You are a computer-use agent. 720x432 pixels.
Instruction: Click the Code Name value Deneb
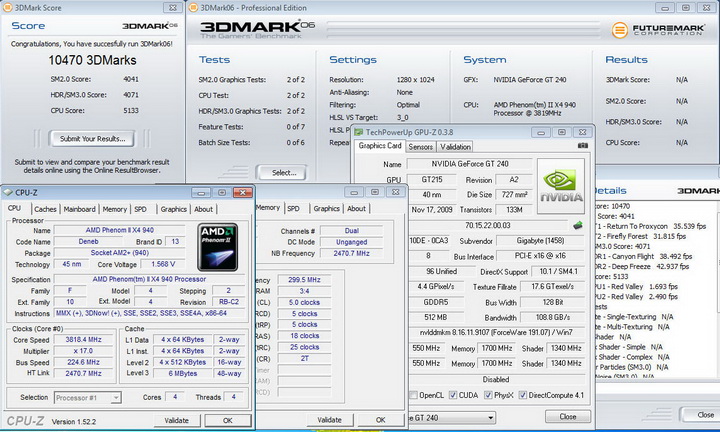89,241
